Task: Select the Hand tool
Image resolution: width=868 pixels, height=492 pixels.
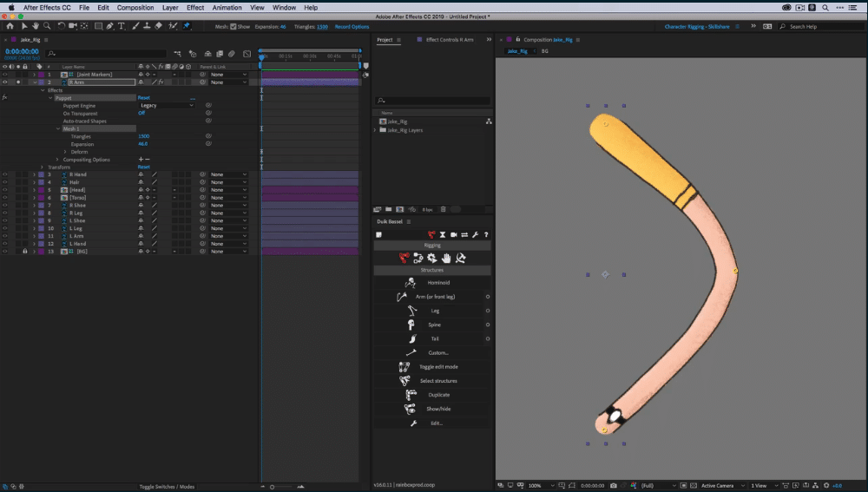Action: [x=36, y=26]
